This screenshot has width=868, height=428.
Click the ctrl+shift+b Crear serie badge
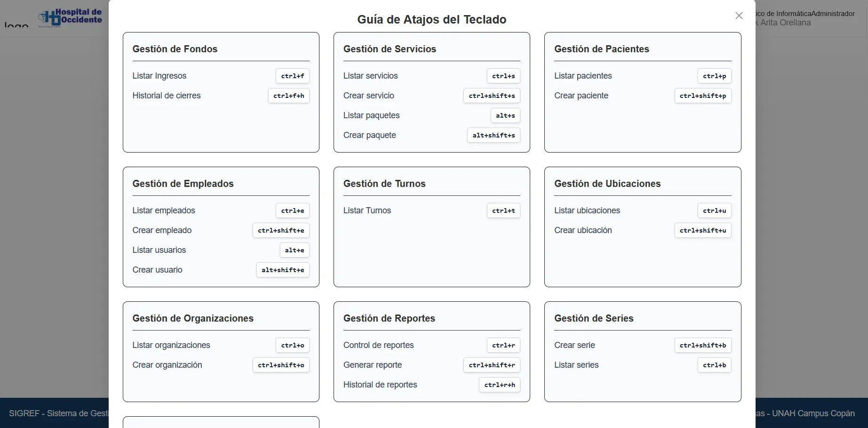coord(702,345)
